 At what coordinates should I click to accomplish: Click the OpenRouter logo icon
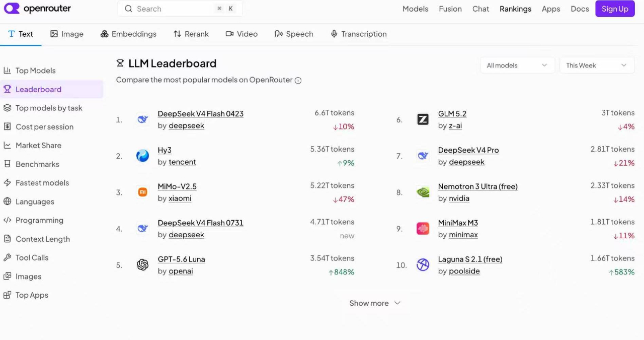[12, 9]
